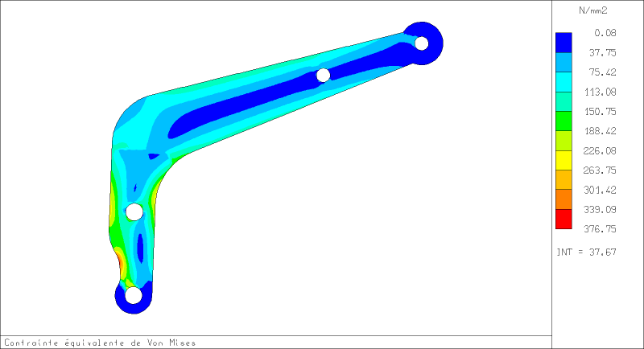Screen dimensions: 644x349
Task: Click the legend value 263.75
Action: click(x=600, y=170)
